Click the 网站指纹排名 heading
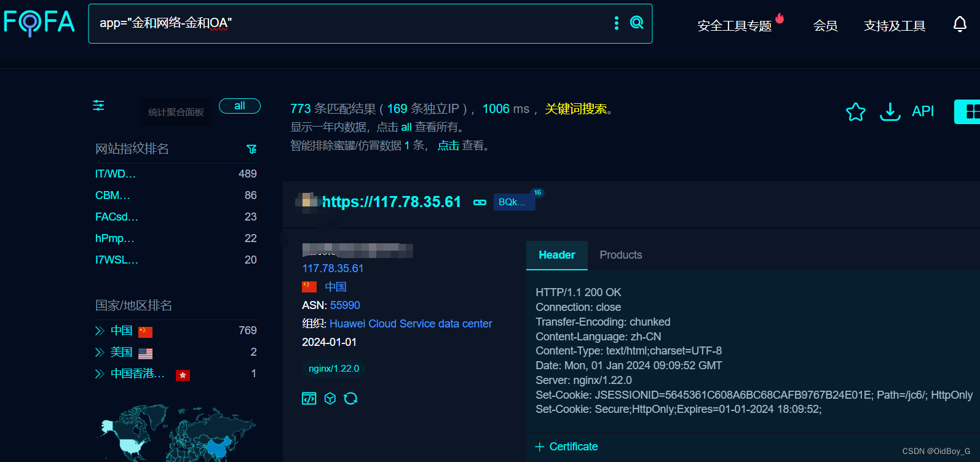The width and height of the screenshot is (980, 462). [x=132, y=149]
